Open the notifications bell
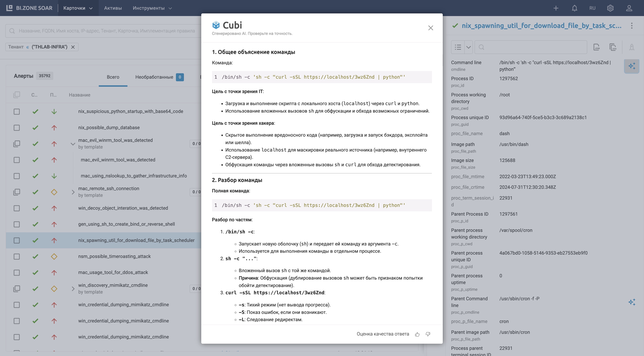This screenshot has height=356, width=644. pyautogui.click(x=574, y=8)
